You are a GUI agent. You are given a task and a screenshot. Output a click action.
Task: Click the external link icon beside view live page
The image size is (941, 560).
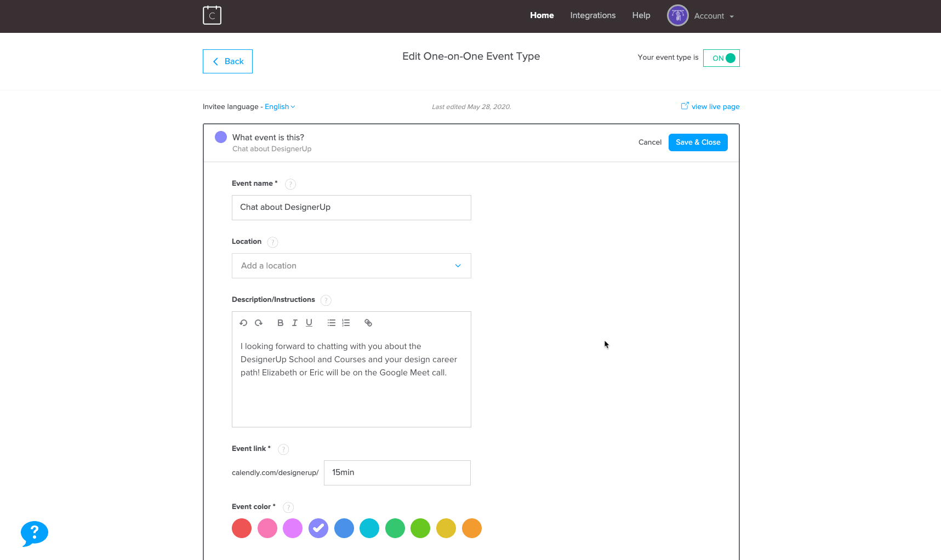point(685,106)
